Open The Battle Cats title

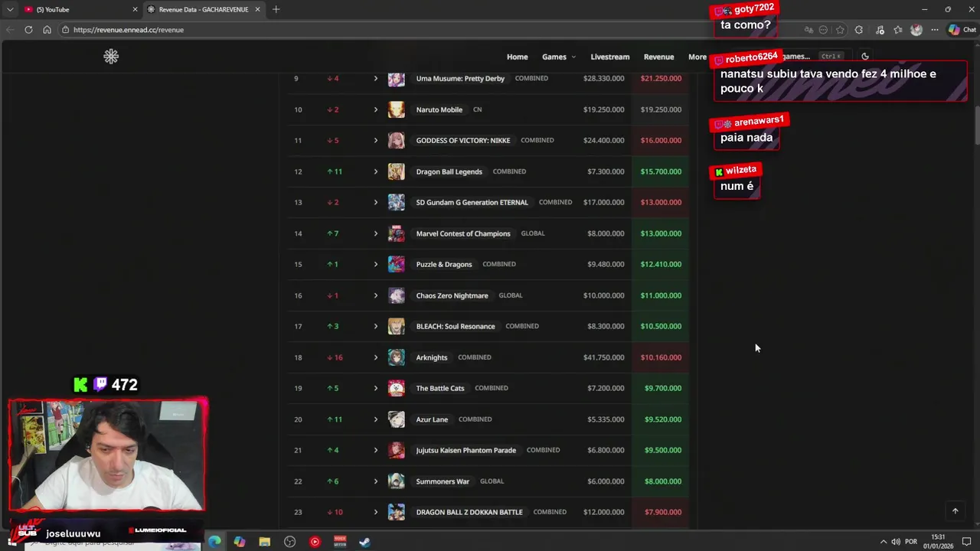pyautogui.click(x=440, y=389)
